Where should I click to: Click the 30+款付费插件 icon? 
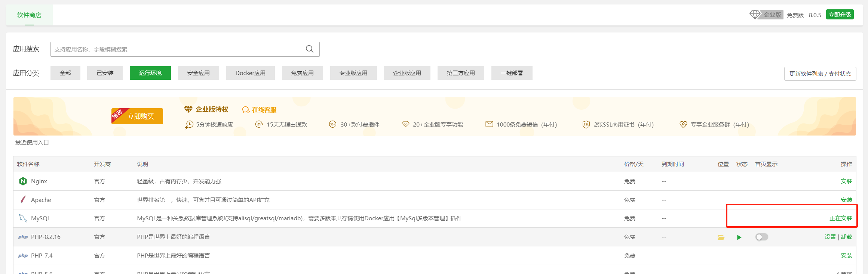332,124
